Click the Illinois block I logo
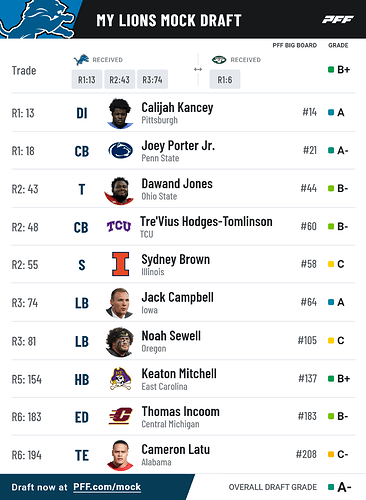The width and height of the screenshot is (366, 500). [120, 264]
